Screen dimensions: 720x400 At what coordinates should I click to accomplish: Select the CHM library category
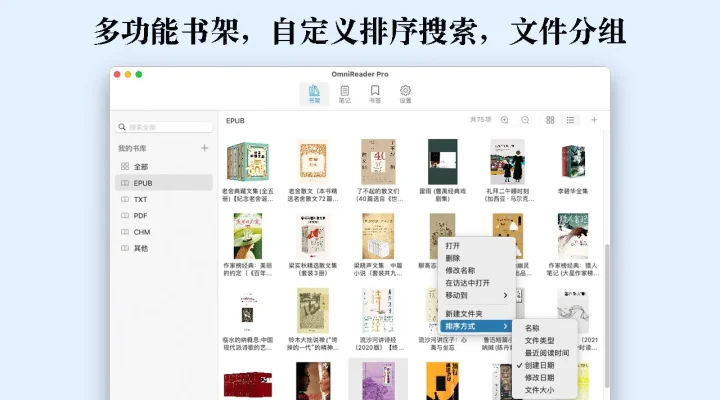(x=164, y=232)
